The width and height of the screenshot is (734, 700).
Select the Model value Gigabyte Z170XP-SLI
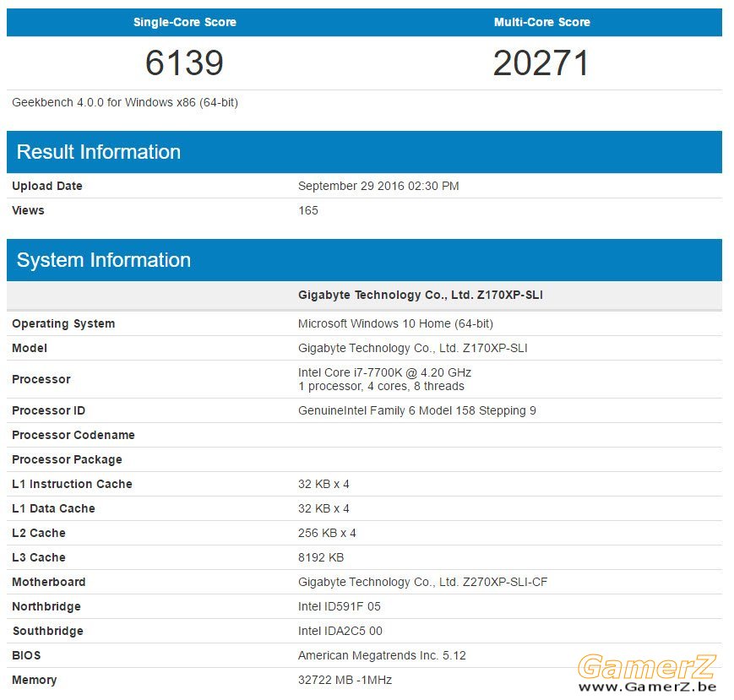413,348
